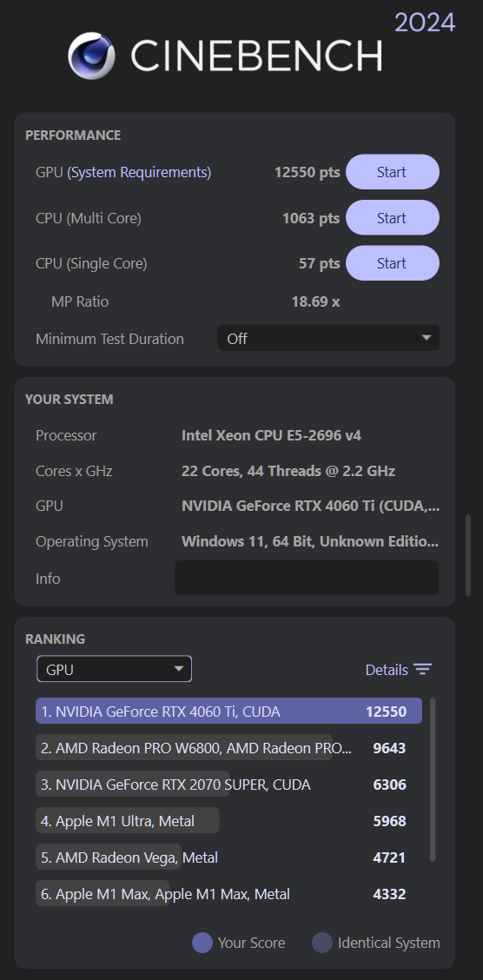Click the Your Score legend circle

tap(202, 943)
